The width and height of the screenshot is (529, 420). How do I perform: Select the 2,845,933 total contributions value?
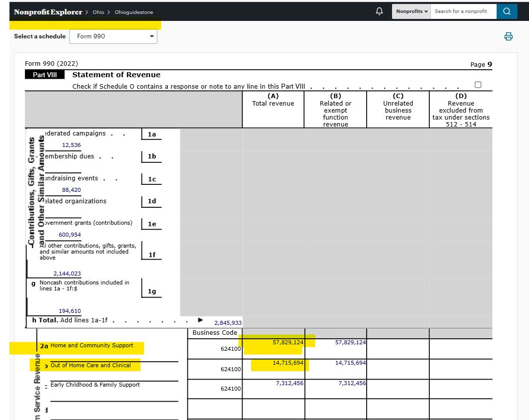click(228, 323)
